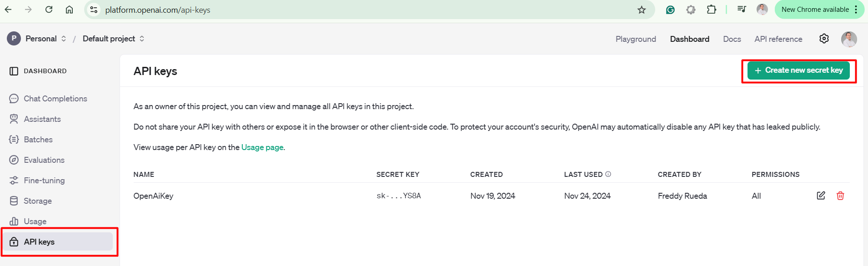Click the CREATED column header
This screenshot has height=266, width=868.
487,175
